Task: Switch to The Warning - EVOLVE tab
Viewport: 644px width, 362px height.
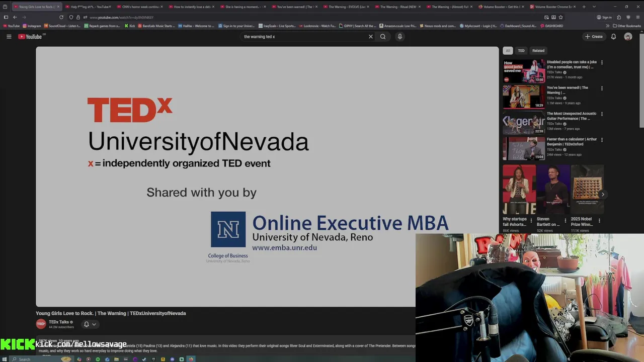Action: 347,7
